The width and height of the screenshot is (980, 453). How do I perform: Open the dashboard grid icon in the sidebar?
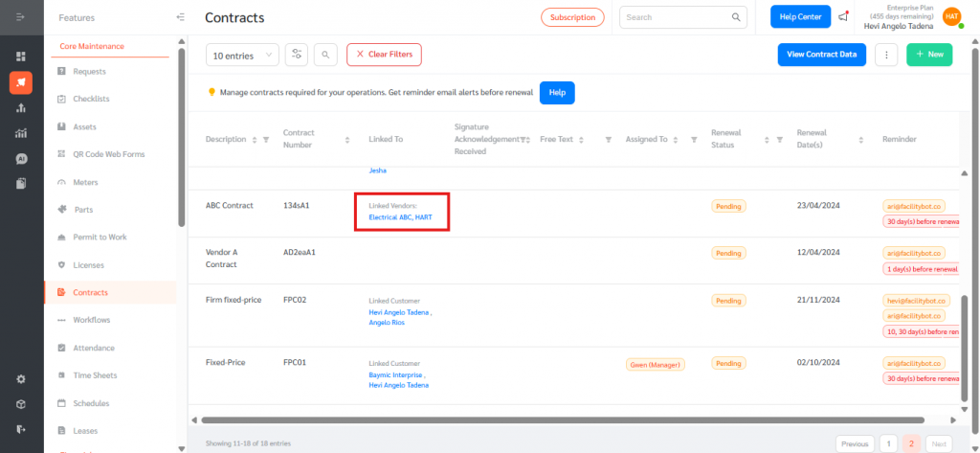(x=21, y=57)
